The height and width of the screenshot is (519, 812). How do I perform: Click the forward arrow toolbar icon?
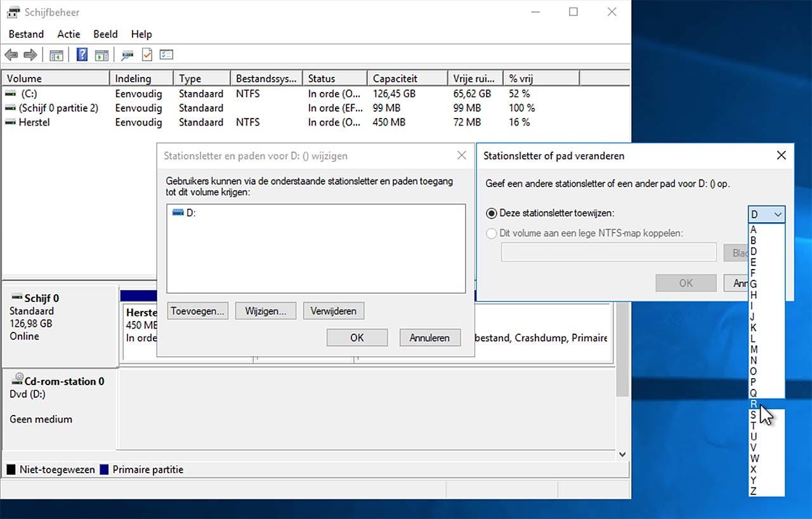point(30,55)
